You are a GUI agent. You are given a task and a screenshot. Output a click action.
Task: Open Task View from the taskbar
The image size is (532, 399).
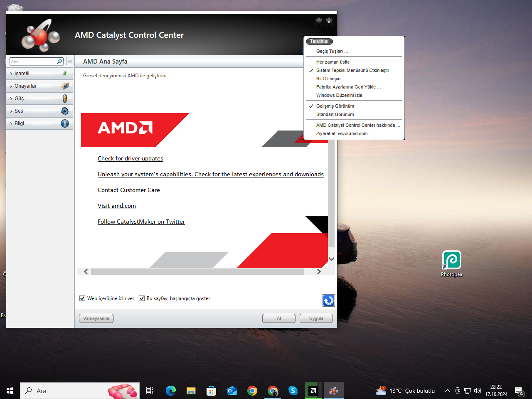150,391
